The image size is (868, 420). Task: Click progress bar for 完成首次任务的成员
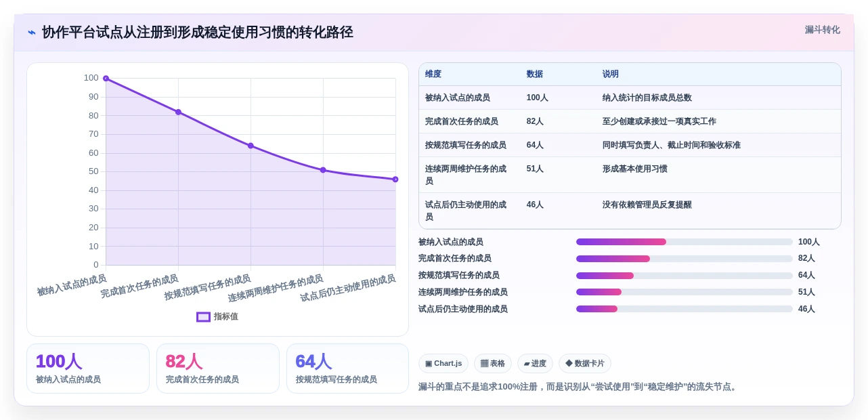[685, 259]
